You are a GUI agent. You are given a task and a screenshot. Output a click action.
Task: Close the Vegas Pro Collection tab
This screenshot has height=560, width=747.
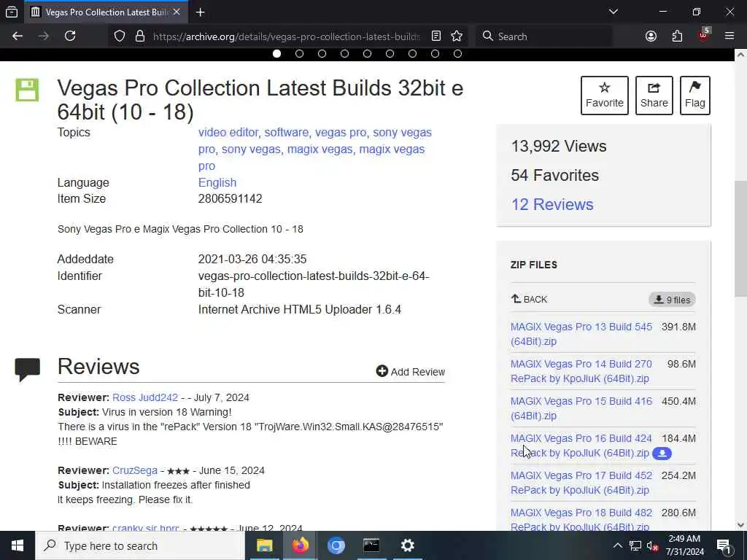(x=177, y=12)
